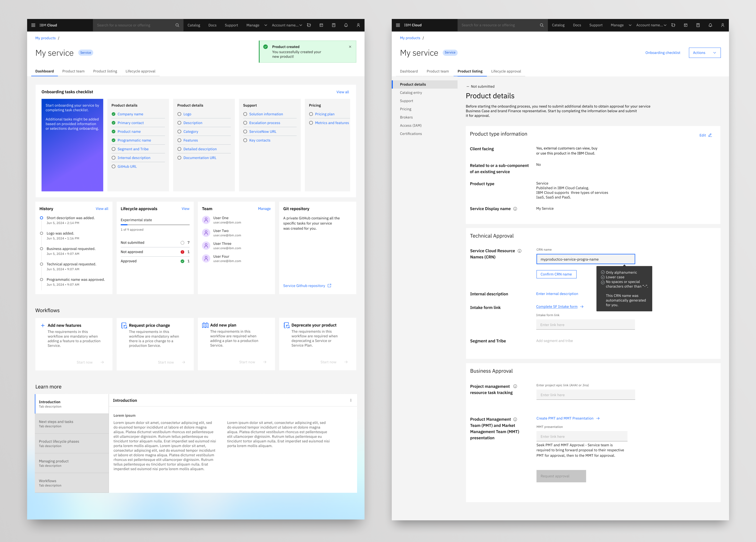Click the search icon in left header
Image resolution: width=756 pixels, height=542 pixels.
(x=177, y=25)
